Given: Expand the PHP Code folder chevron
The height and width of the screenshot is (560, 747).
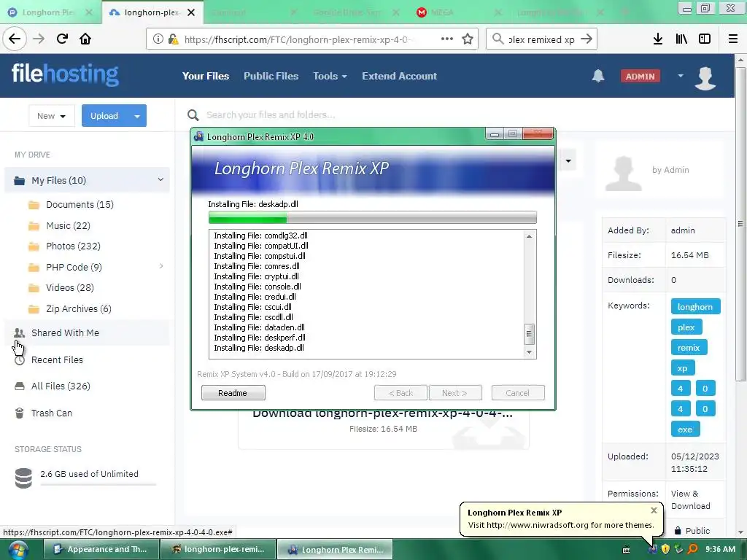Looking at the screenshot, I should [161, 266].
